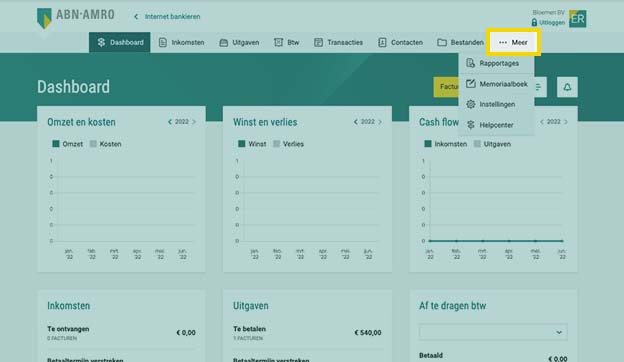Select the Dashboard tab
Image resolution: width=624 pixels, height=362 pixels.
tap(120, 42)
